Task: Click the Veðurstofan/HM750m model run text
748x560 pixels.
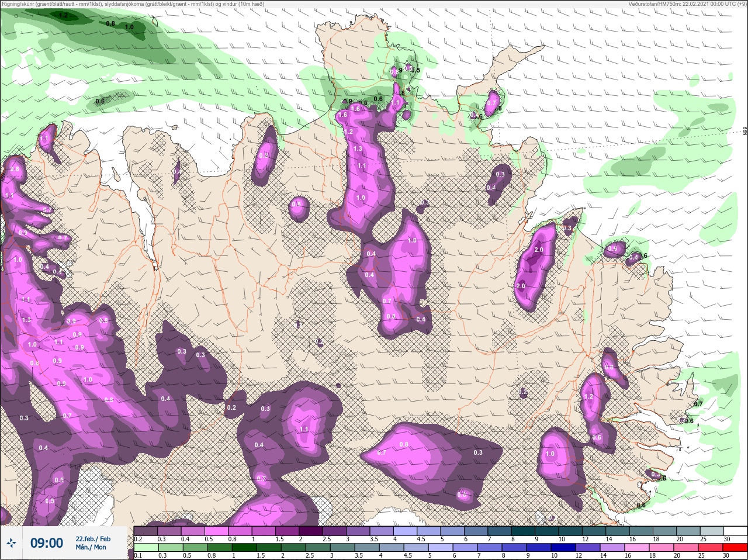Action: point(687,4)
